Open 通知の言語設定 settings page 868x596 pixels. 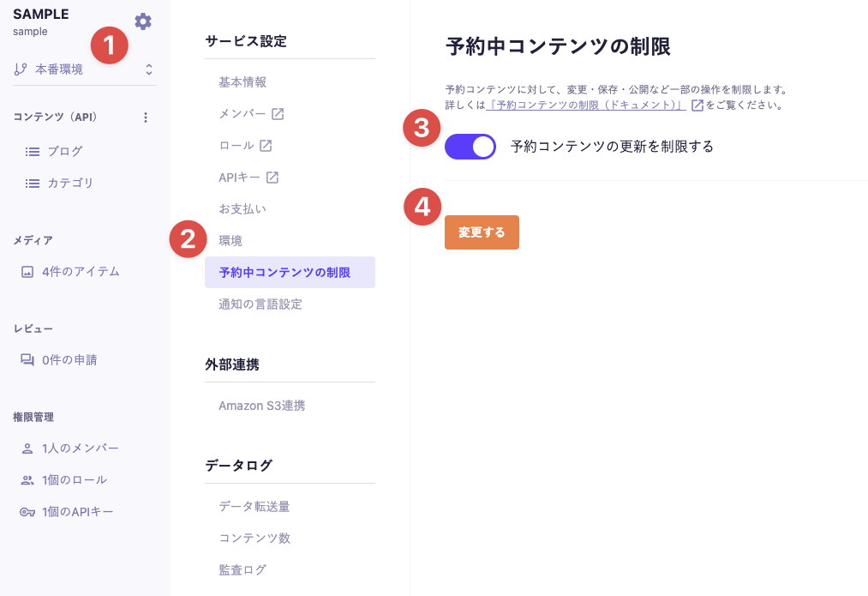[x=260, y=304]
